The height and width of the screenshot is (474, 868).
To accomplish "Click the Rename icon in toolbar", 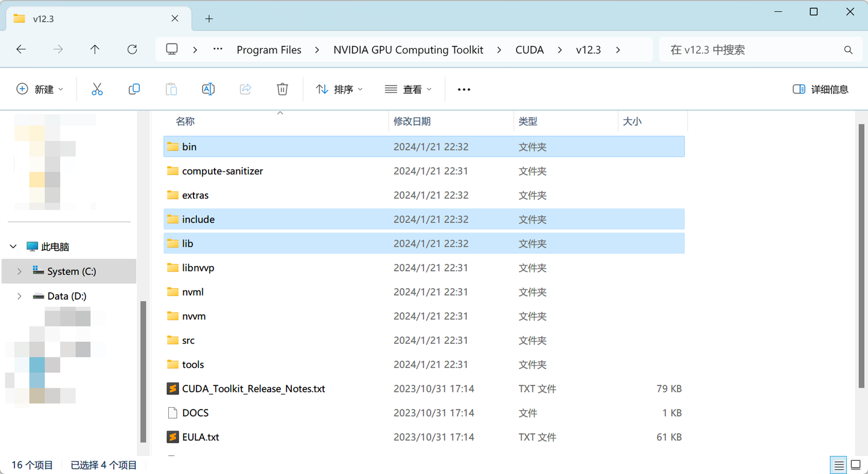I will coord(208,89).
